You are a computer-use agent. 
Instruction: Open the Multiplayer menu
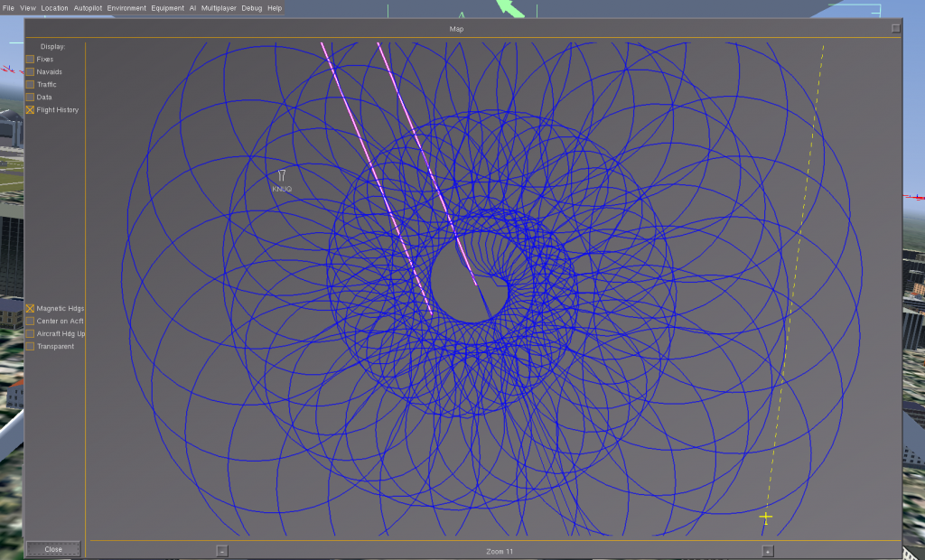coord(219,8)
